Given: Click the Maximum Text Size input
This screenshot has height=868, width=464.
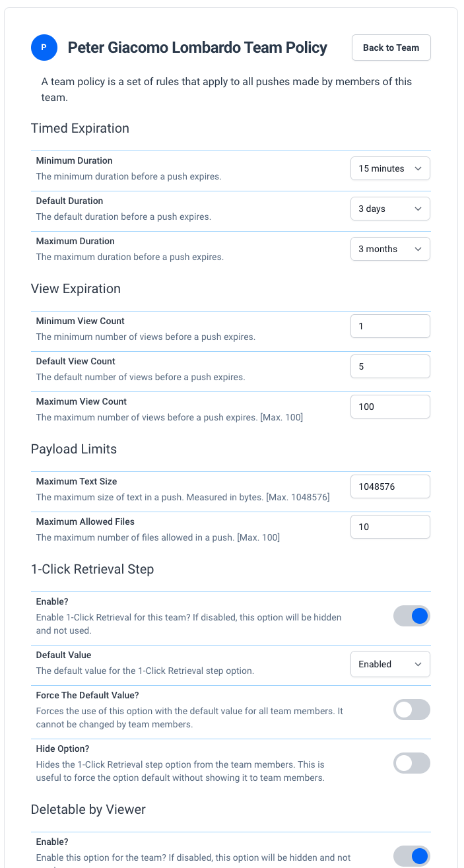Looking at the screenshot, I should pos(390,486).
